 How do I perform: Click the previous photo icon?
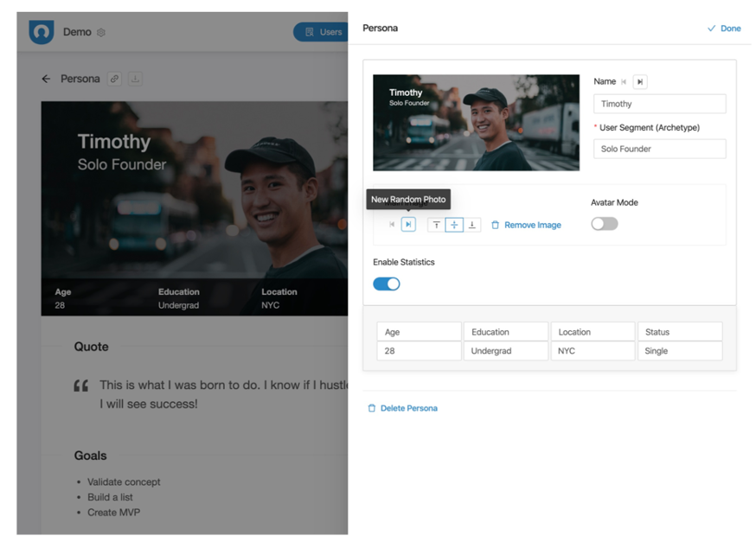click(392, 225)
